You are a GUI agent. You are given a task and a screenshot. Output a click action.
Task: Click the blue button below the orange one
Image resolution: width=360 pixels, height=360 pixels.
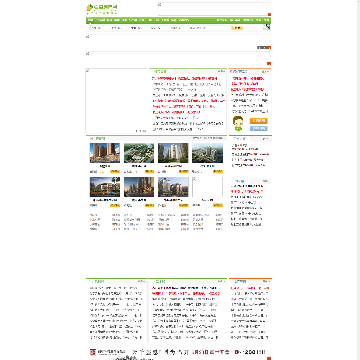point(259,128)
